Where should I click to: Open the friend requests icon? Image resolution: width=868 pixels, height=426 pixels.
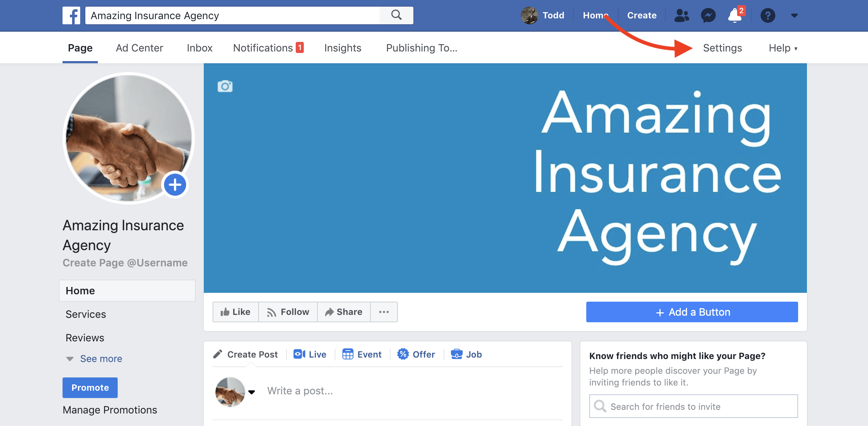(x=682, y=15)
